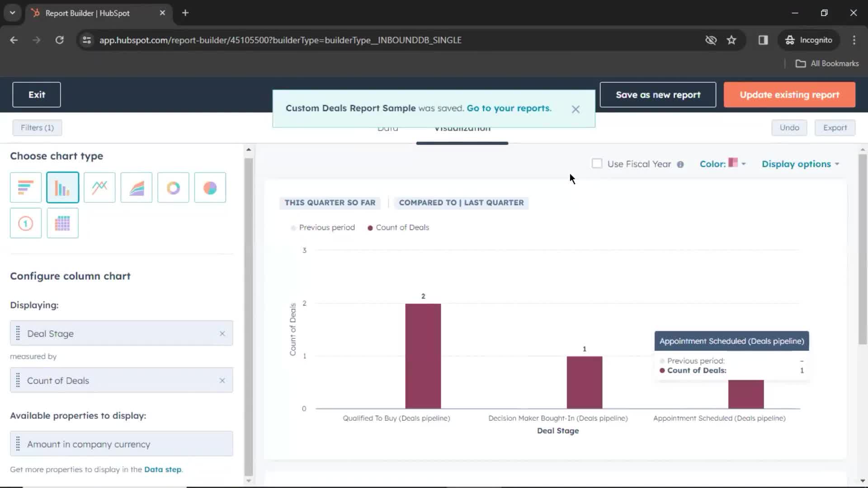Open the Chrome three-dot menu

click(854, 40)
